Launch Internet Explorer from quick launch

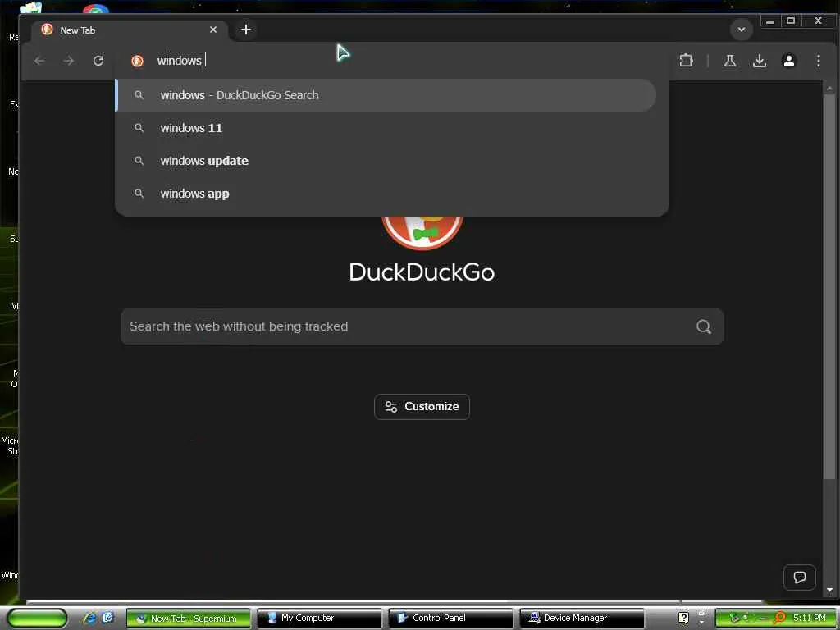click(90, 618)
